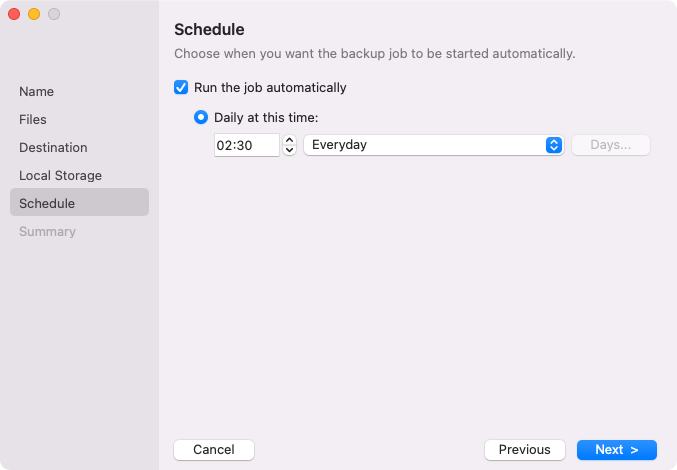Click the Run the job automatically label
The image size is (677, 470).
[x=270, y=87]
